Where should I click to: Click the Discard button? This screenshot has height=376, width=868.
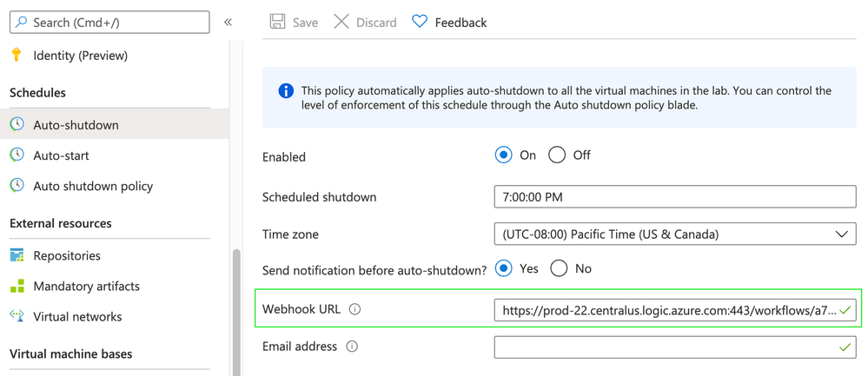coord(365,22)
